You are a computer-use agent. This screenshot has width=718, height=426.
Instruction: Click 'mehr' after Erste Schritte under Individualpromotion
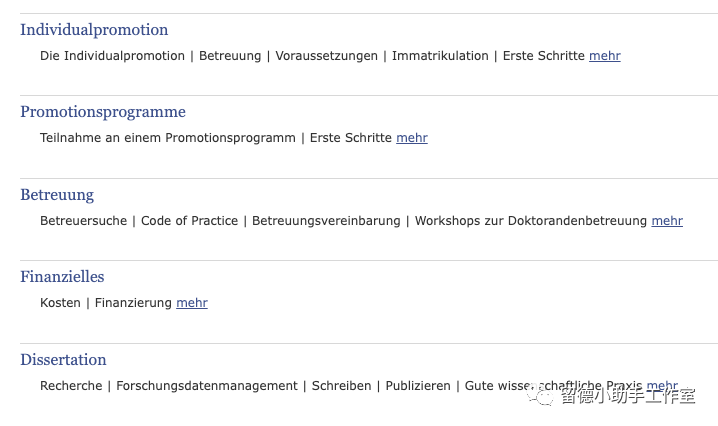(605, 56)
